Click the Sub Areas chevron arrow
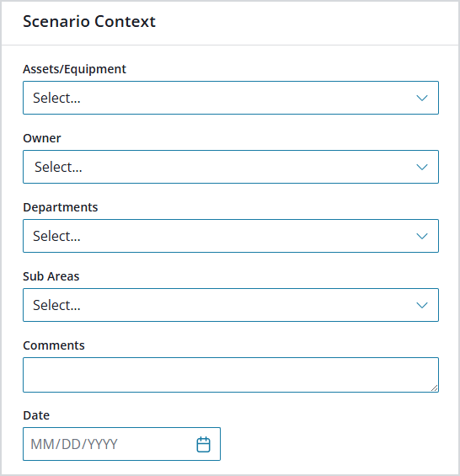 tap(422, 305)
